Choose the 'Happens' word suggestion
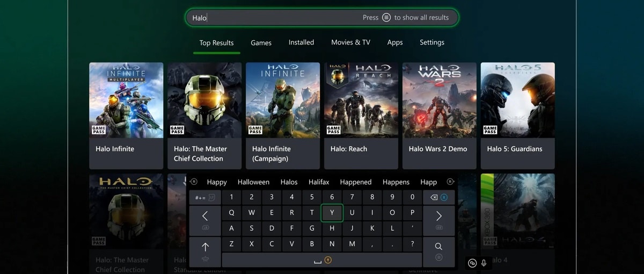The width and height of the screenshot is (644, 274). (x=396, y=182)
